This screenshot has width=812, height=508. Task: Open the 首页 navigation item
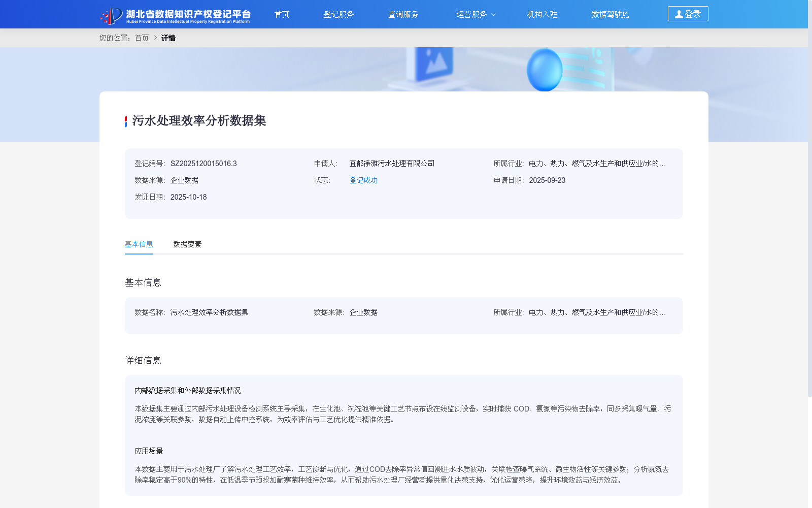tap(282, 14)
